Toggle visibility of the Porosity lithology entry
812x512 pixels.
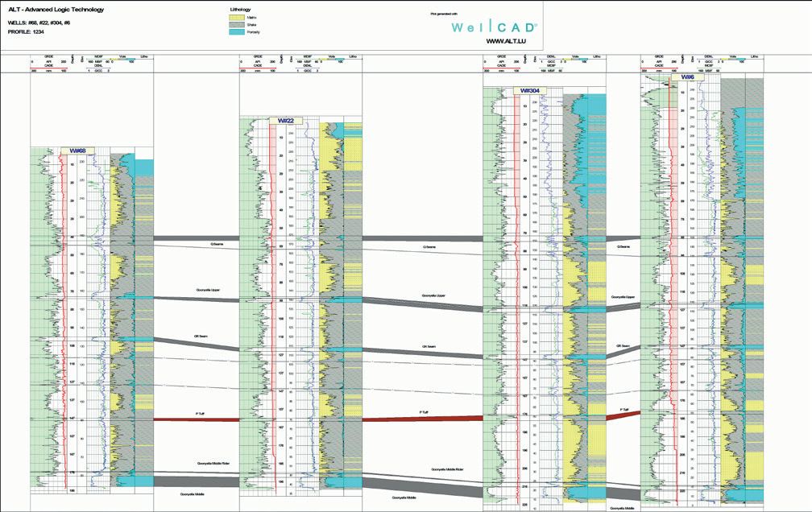(x=253, y=32)
